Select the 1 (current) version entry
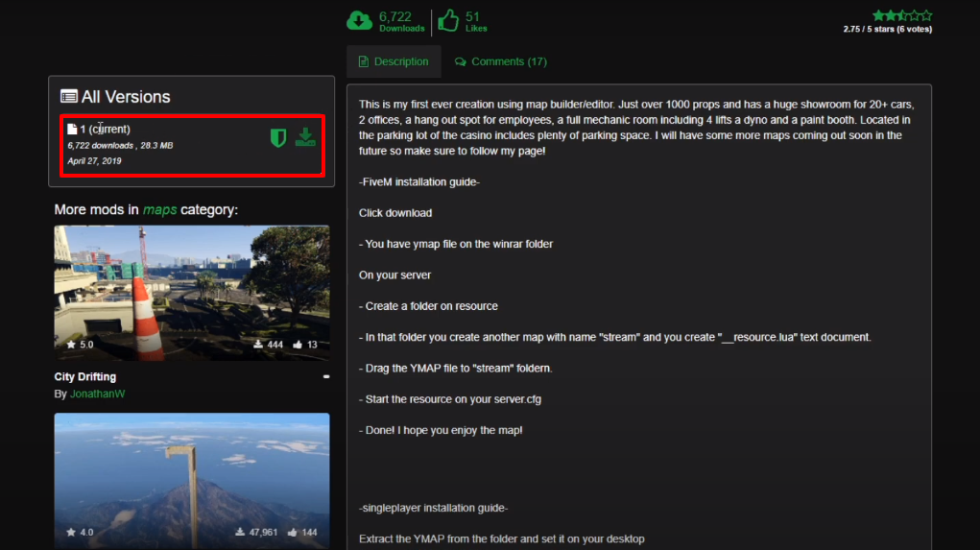980x550 pixels. pyautogui.click(x=192, y=145)
